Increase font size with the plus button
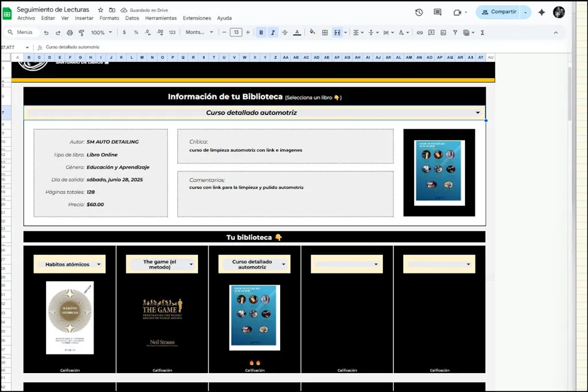Screen dimensions: 588x392 pos(248,33)
